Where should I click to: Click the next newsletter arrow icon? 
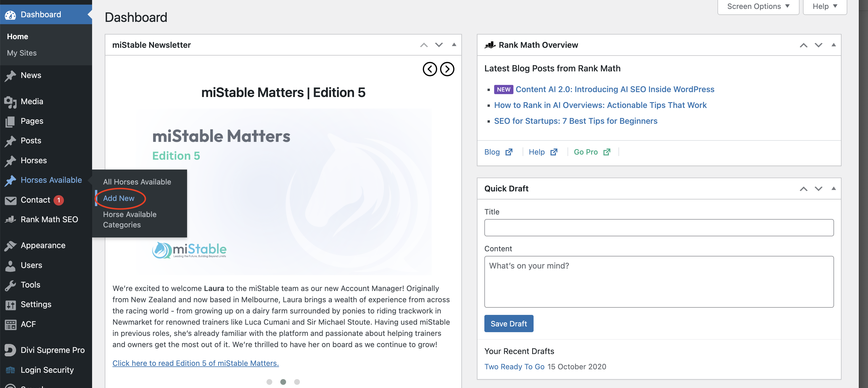coord(447,69)
